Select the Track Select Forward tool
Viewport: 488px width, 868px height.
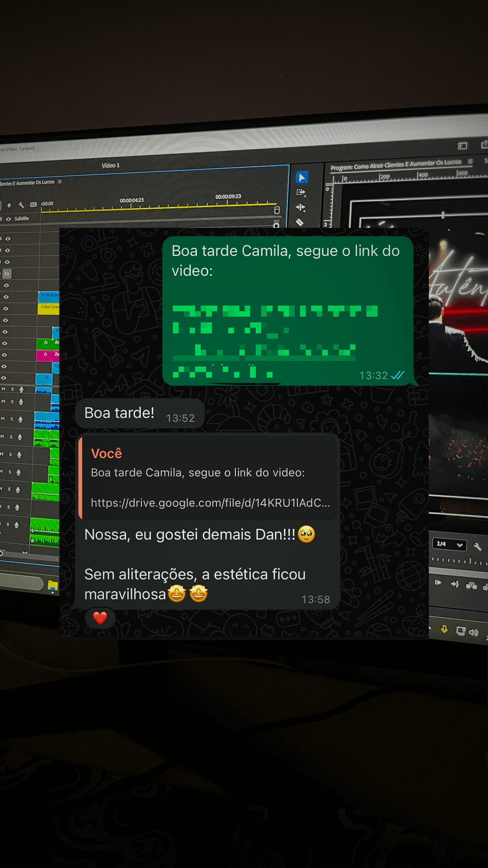[301, 193]
